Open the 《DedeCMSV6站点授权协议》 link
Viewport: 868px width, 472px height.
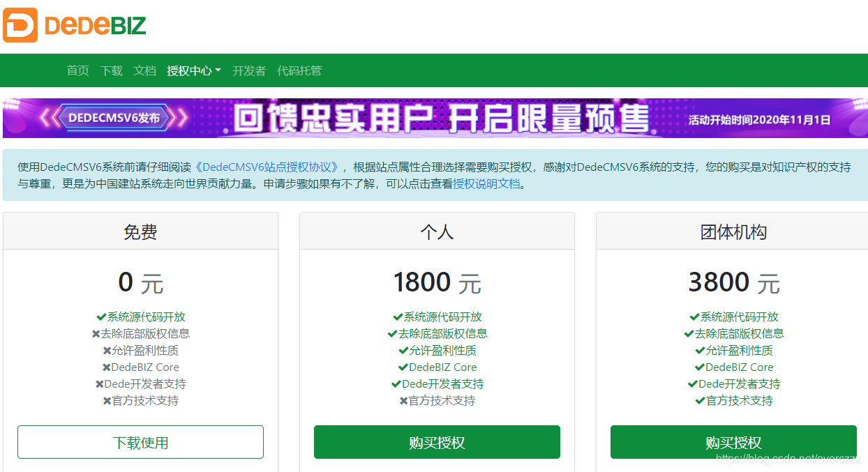(267, 167)
